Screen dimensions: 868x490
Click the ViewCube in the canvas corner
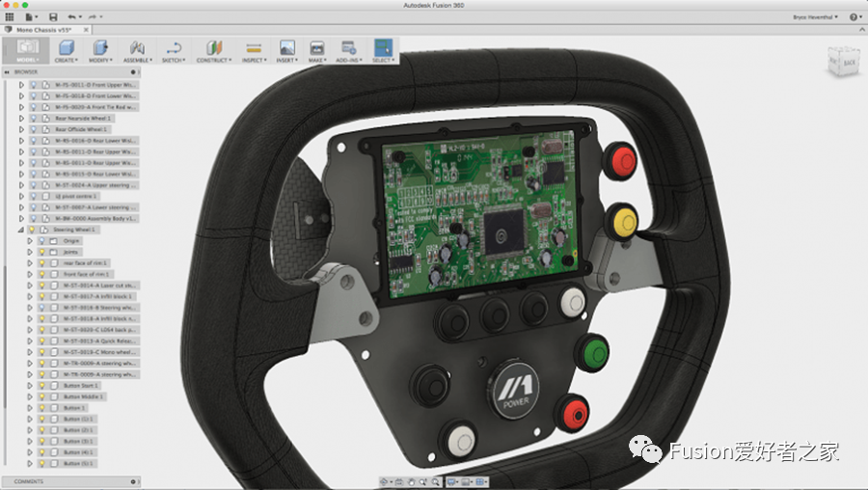843,62
